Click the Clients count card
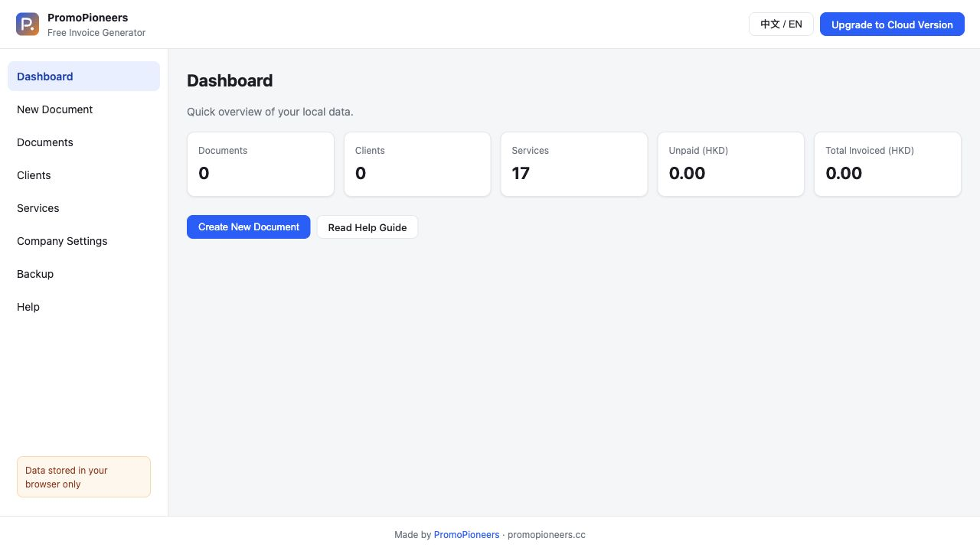The height and width of the screenshot is (551, 980). (x=417, y=165)
